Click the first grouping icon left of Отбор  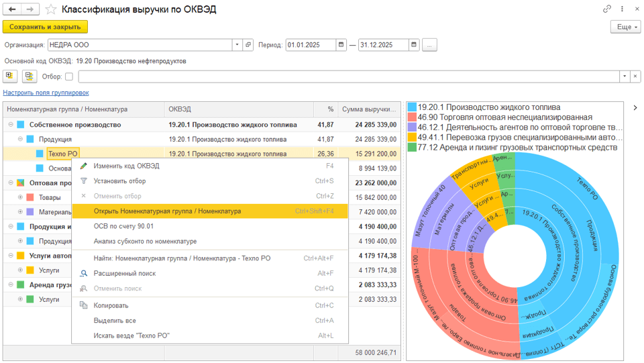click(x=11, y=76)
